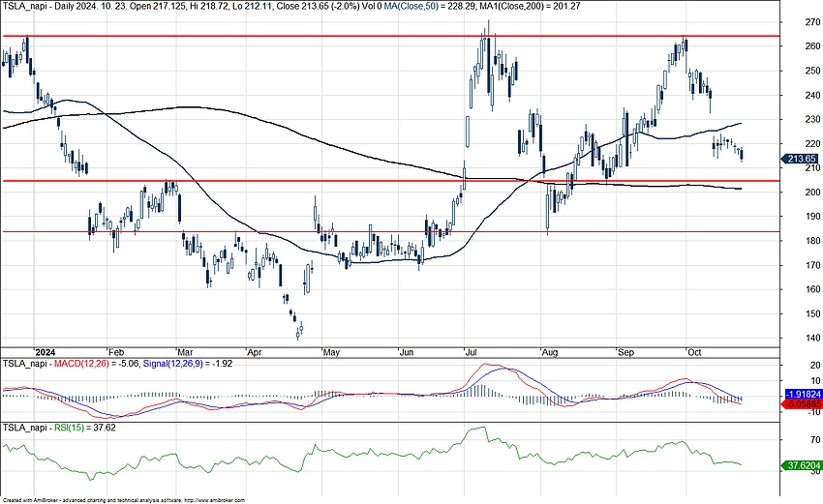Image resolution: width=823 pixels, height=504 pixels.
Task: Click the 2024 date axis label
Action: 45,352
